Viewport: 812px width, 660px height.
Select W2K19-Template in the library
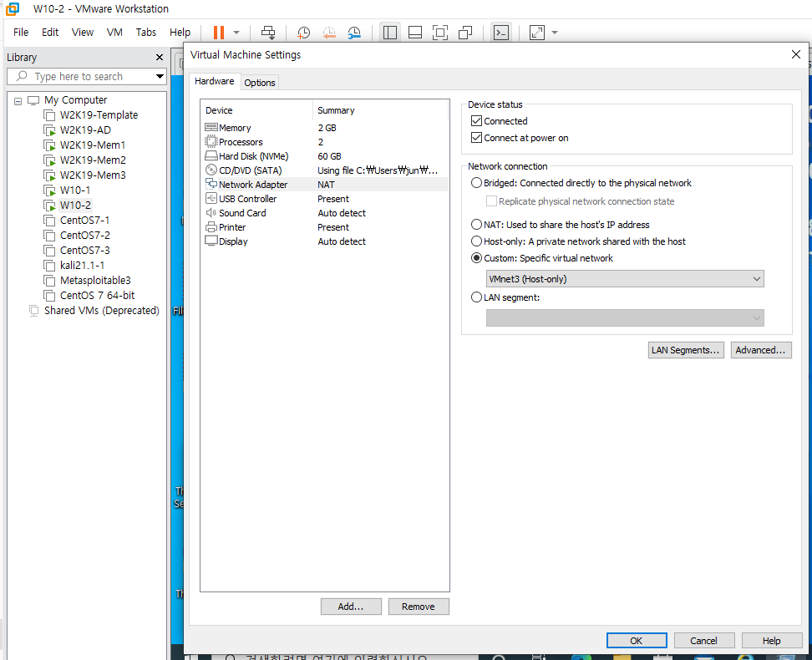[x=99, y=115]
